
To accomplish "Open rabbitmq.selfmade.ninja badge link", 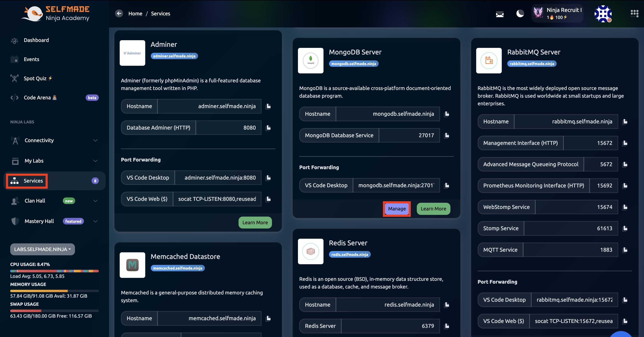I will click(532, 64).
